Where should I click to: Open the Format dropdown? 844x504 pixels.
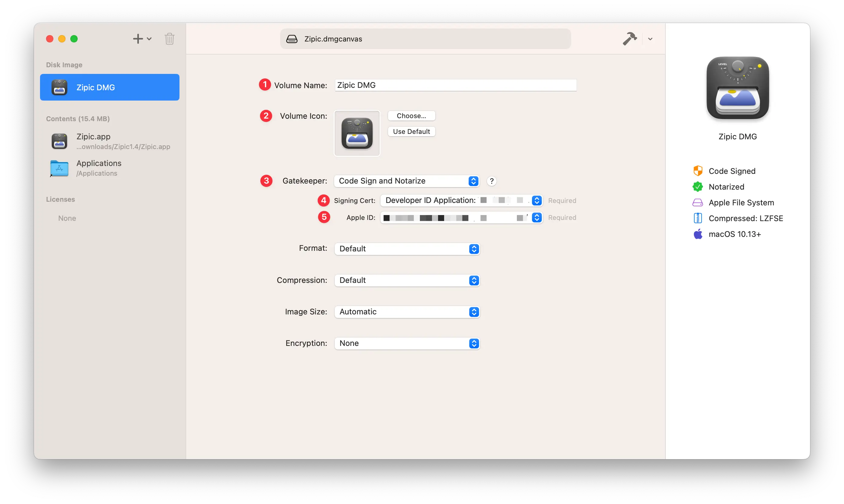click(407, 249)
